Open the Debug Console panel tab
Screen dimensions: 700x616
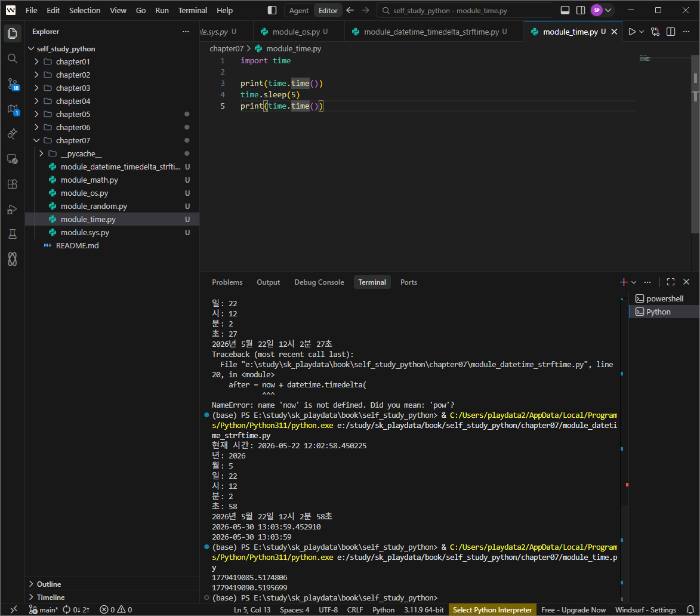point(319,282)
